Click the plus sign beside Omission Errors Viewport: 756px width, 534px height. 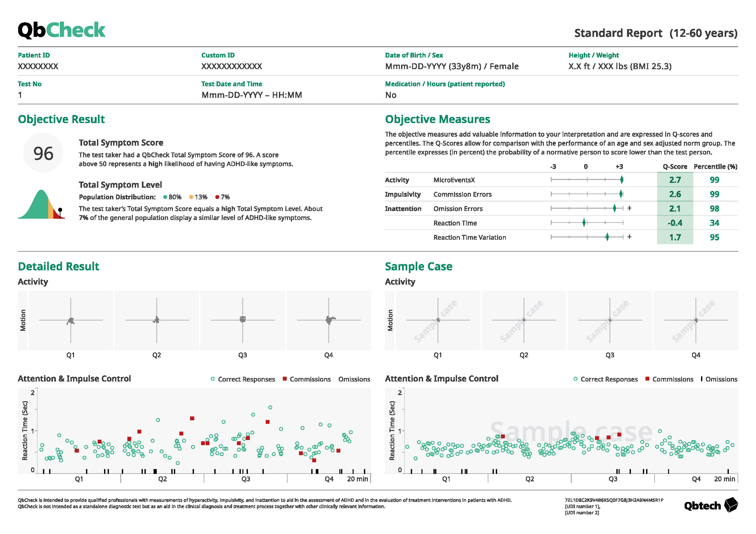tap(629, 208)
